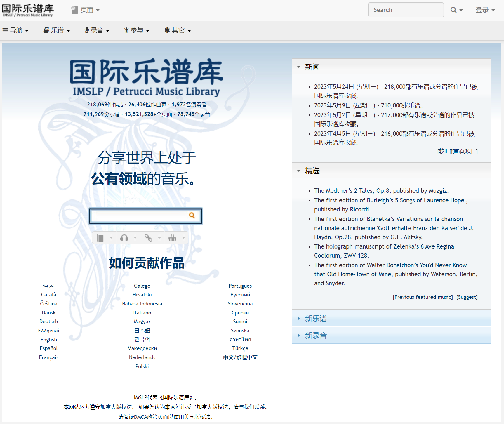
Task: Click the IMSLP Petrucci Music Library top-left logo
Action: coord(28,10)
